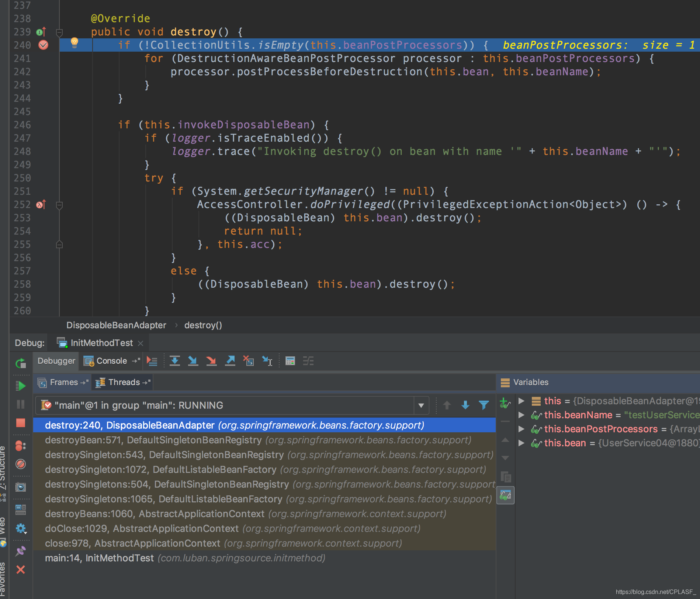The height and width of the screenshot is (599, 700).
Task: Select destroy:240 DisposableBeanAdapter frame
Action: (264, 425)
